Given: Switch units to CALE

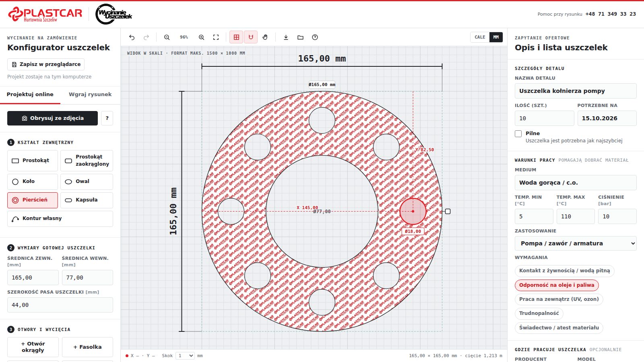Looking at the screenshot, I should click(480, 37).
